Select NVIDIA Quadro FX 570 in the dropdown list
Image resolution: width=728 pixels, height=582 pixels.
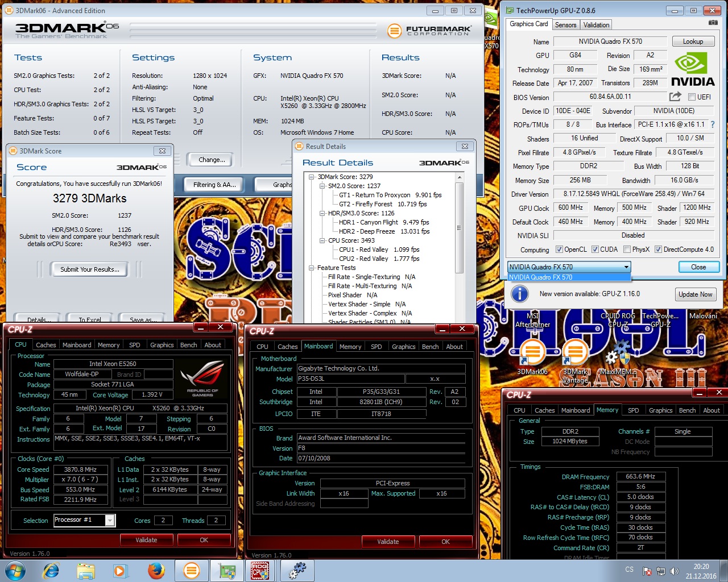point(569,277)
